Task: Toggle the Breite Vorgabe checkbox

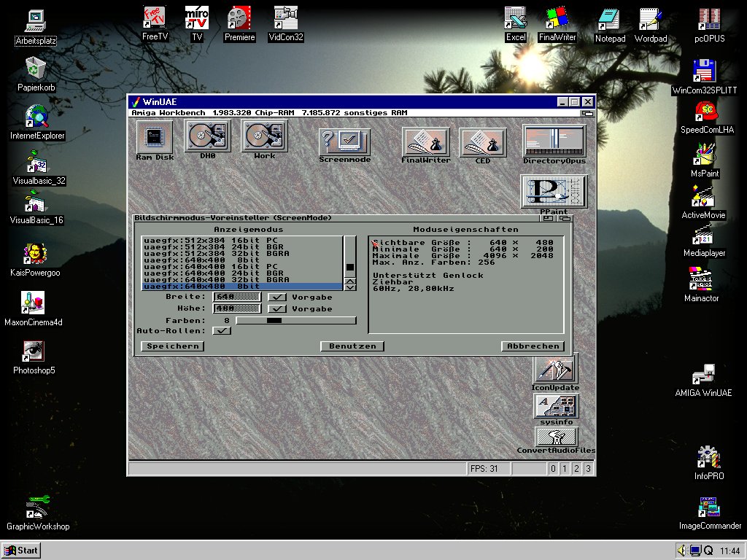Action: [x=276, y=297]
